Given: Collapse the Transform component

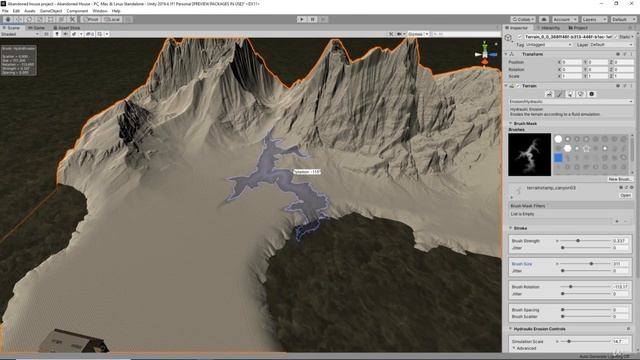Looking at the screenshot, I should click(x=506, y=54).
